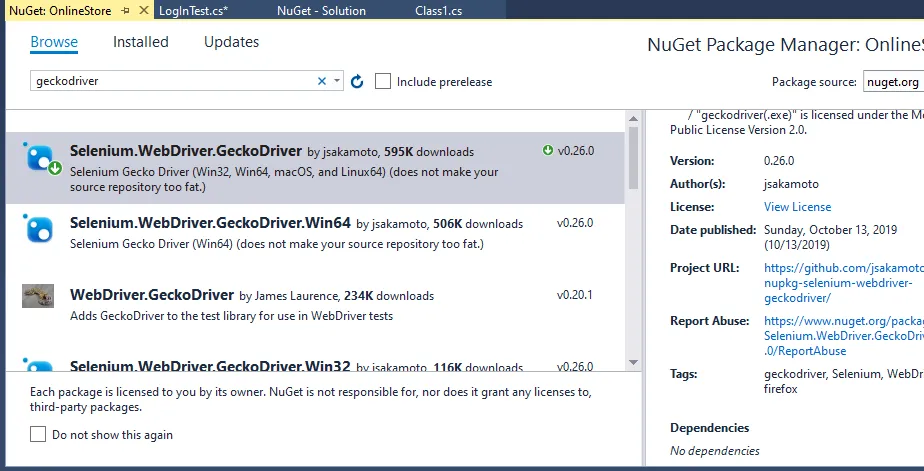Enable Include prerelease checkbox
Image resolution: width=924 pixels, height=471 pixels.
coord(383,81)
